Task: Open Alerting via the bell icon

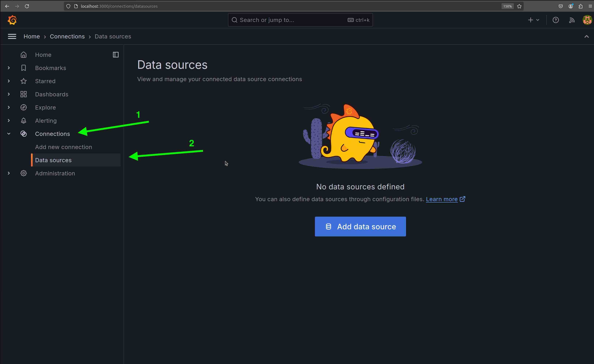Action: click(23, 121)
